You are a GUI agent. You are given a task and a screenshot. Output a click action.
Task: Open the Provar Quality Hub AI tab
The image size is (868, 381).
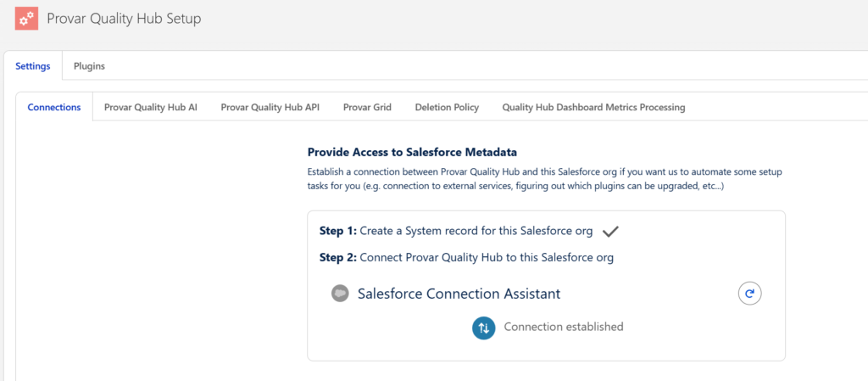tap(151, 108)
